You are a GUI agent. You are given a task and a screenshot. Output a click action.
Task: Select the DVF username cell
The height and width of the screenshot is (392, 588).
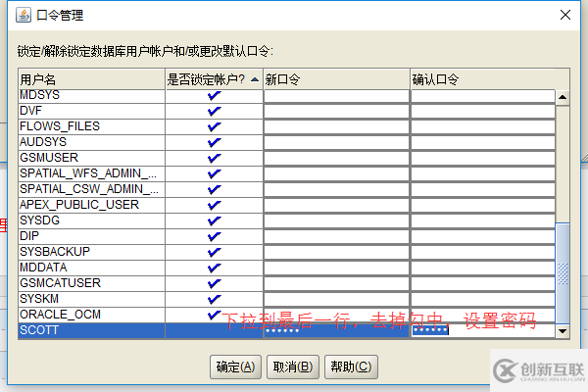pyautogui.click(x=91, y=111)
